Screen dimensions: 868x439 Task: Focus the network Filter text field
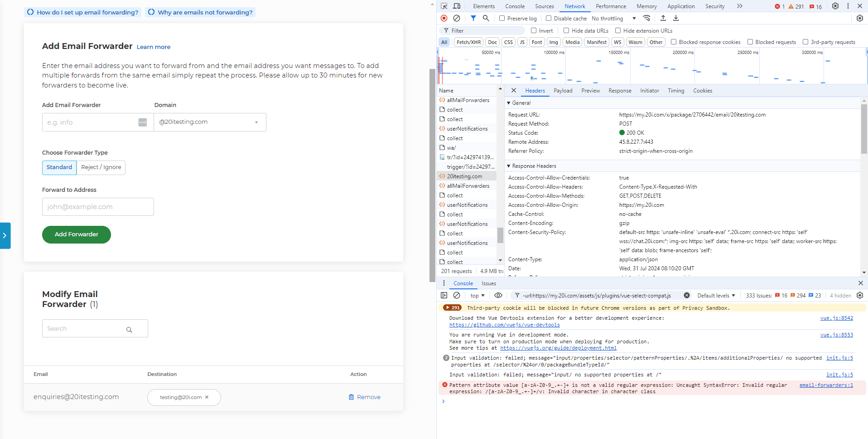(482, 30)
